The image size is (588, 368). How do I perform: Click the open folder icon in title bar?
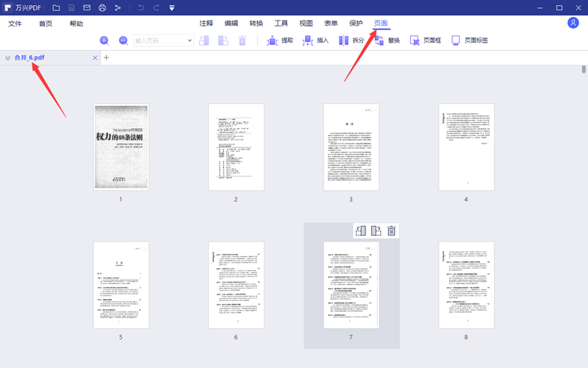tap(56, 7)
